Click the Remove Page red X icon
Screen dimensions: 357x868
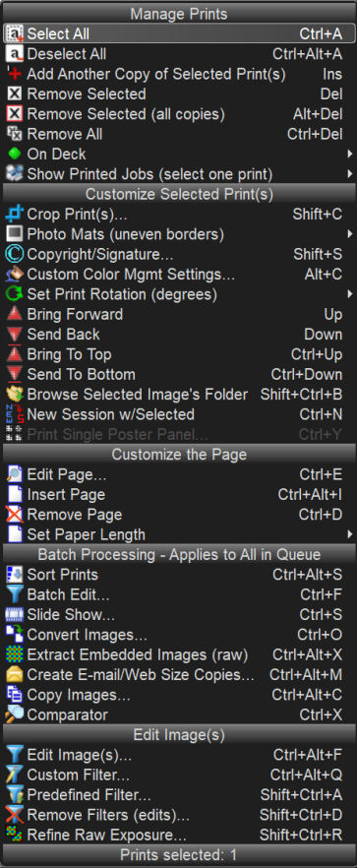click(x=14, y=515)
